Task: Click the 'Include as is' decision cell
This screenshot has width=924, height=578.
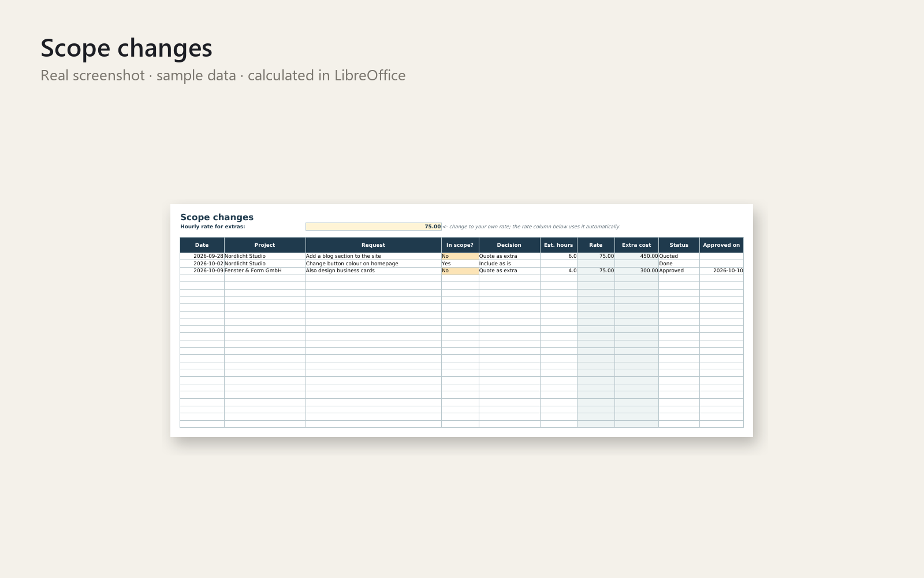Action: point(509,264)
